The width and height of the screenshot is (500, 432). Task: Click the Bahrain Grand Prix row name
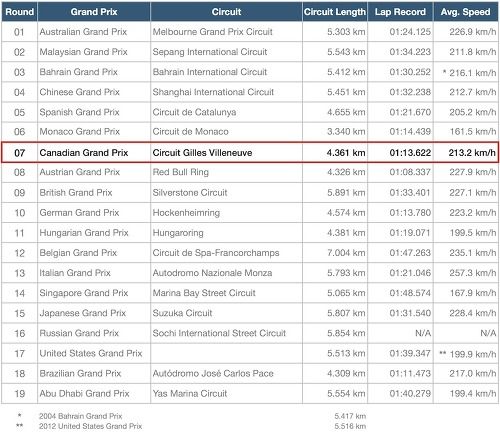click(x=79, y=72)
